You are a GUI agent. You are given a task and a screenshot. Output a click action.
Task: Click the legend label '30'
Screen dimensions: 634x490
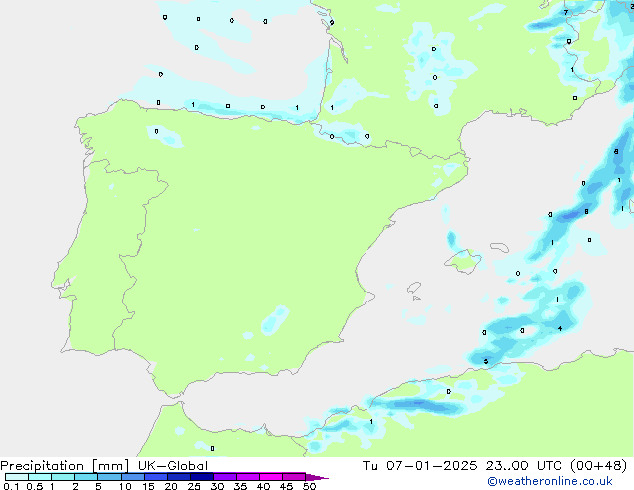click(217, 486)
